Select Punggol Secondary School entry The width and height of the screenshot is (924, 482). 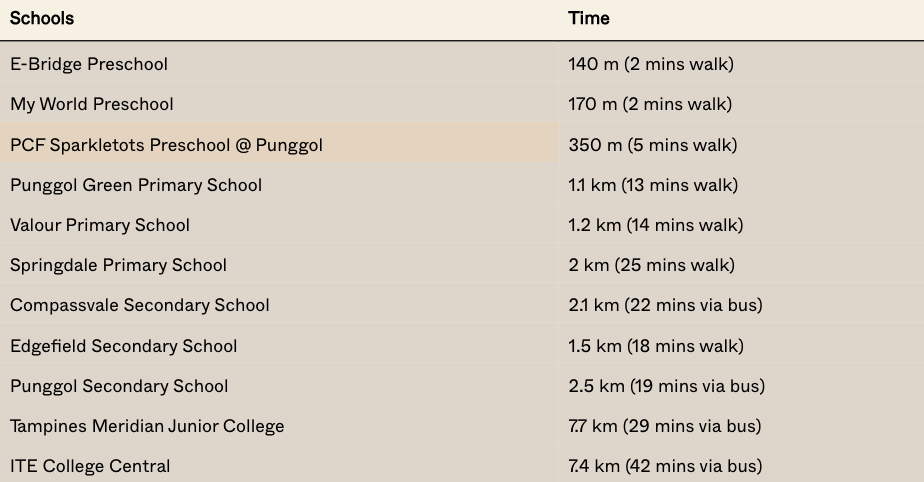(x=119, y=386)
